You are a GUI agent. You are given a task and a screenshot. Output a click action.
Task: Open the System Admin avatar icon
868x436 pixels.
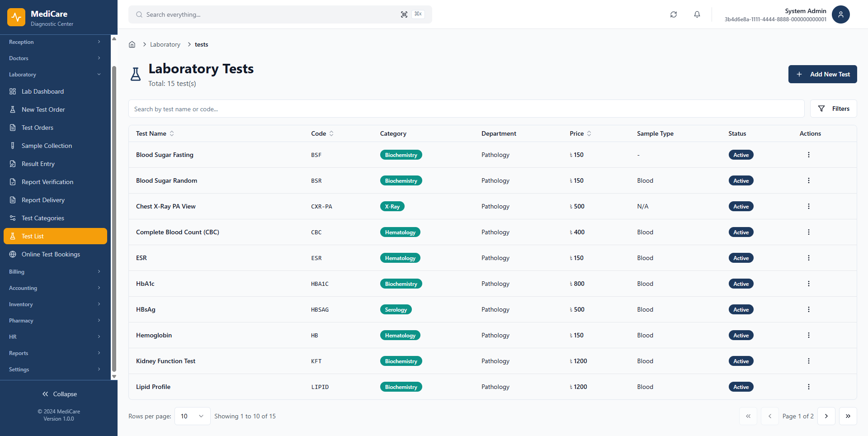click(x=841, y=14)
